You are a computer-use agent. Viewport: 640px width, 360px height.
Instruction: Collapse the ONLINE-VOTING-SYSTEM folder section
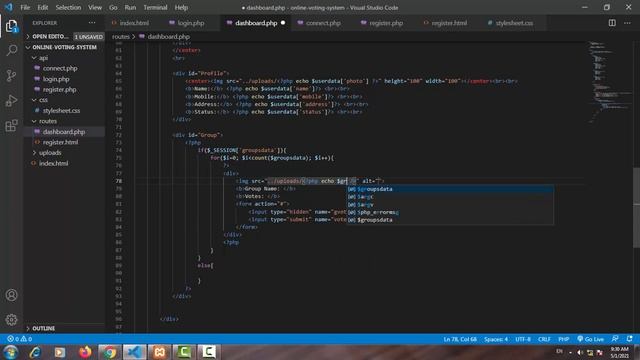click(x=64, y=47)
